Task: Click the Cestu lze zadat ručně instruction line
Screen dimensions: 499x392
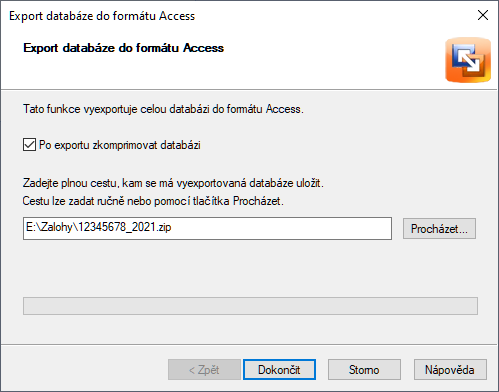Action: pos(153,201)
